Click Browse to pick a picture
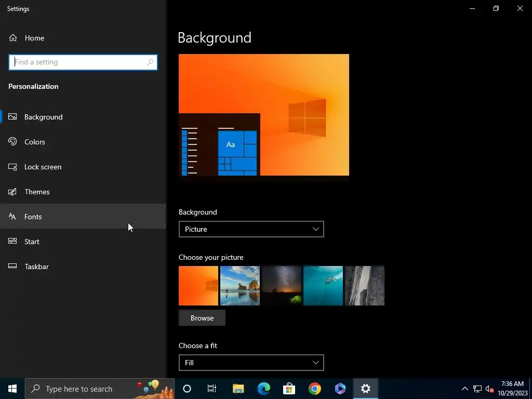Viewport: 532px width, 399px height. pos(202,318)
